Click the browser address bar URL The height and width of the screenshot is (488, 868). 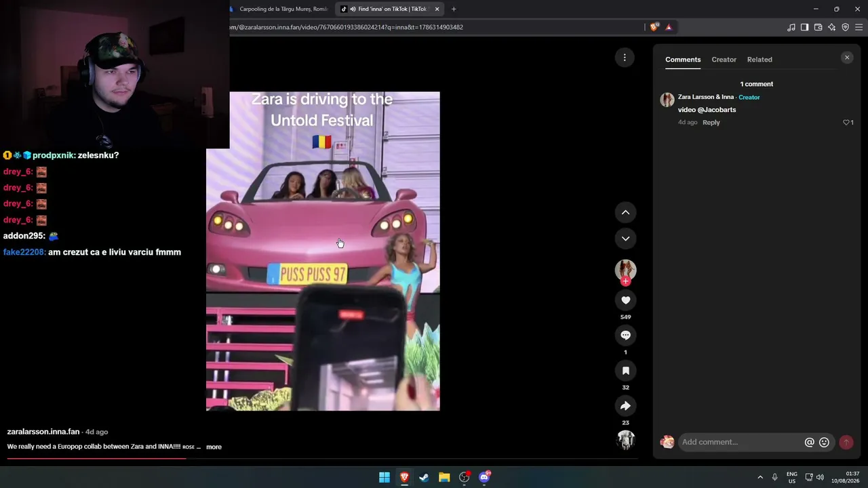pyautogui.click(x=347, y=27)
